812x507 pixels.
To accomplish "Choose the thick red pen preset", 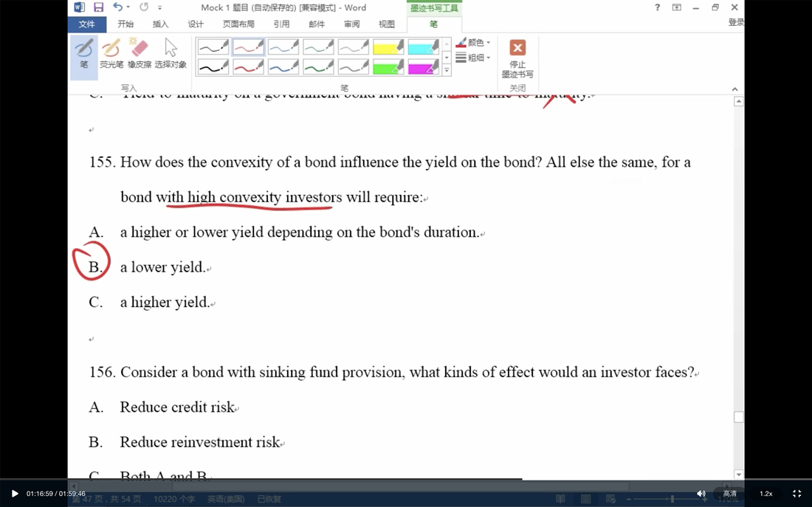I will click(x=248, y=67).
